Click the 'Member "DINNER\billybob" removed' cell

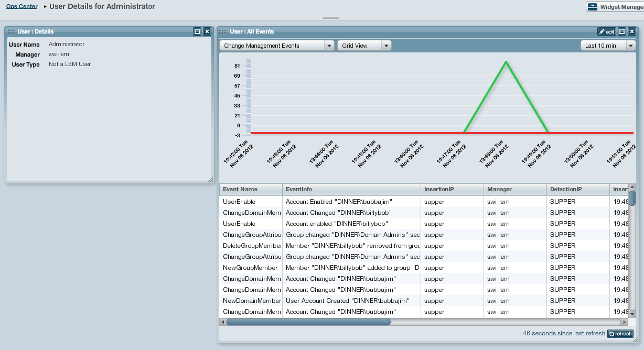(351, 246)
